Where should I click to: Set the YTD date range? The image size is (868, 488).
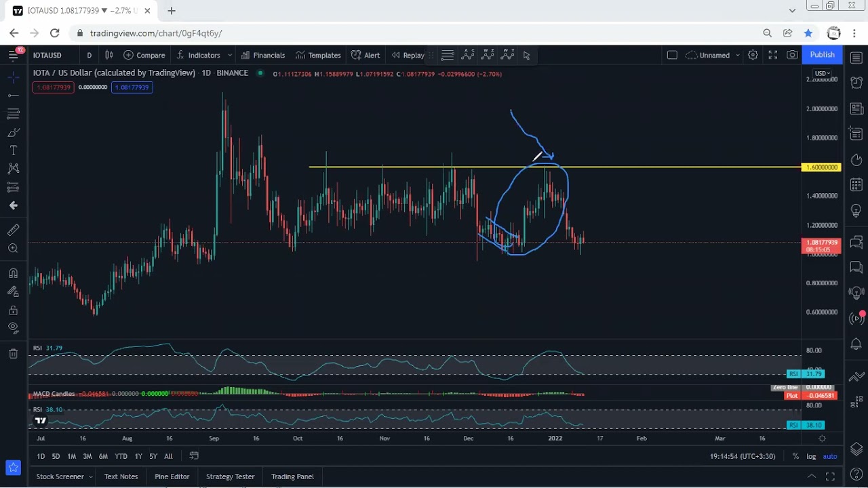[x=121, y=456]
